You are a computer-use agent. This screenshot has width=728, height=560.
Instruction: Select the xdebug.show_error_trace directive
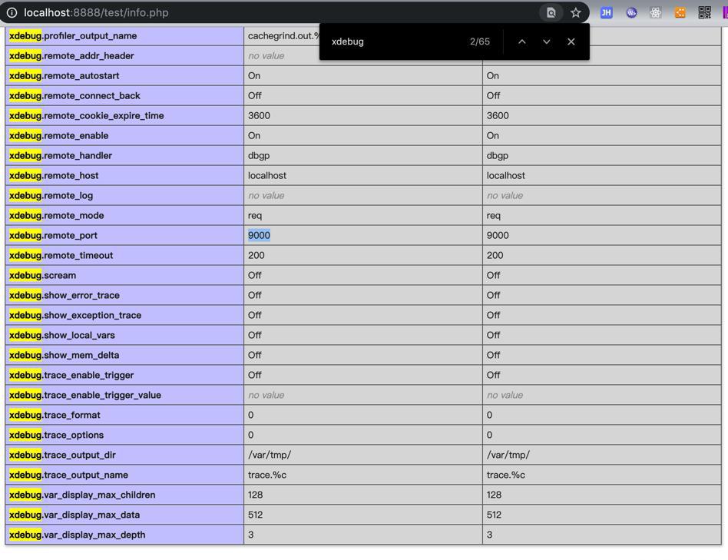click(64, 295)
